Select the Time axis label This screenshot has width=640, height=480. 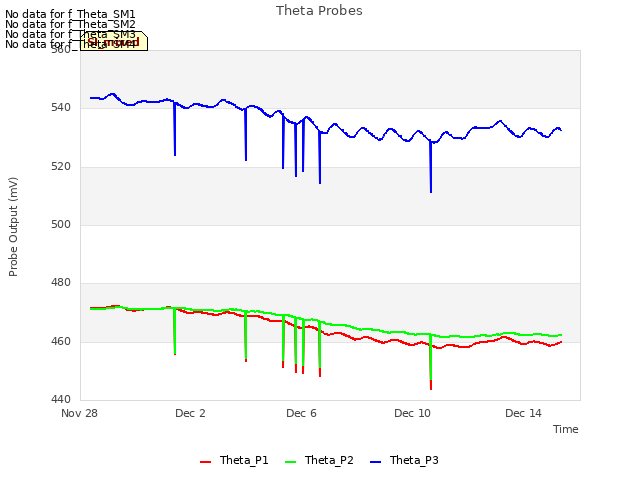pos(565,429)
